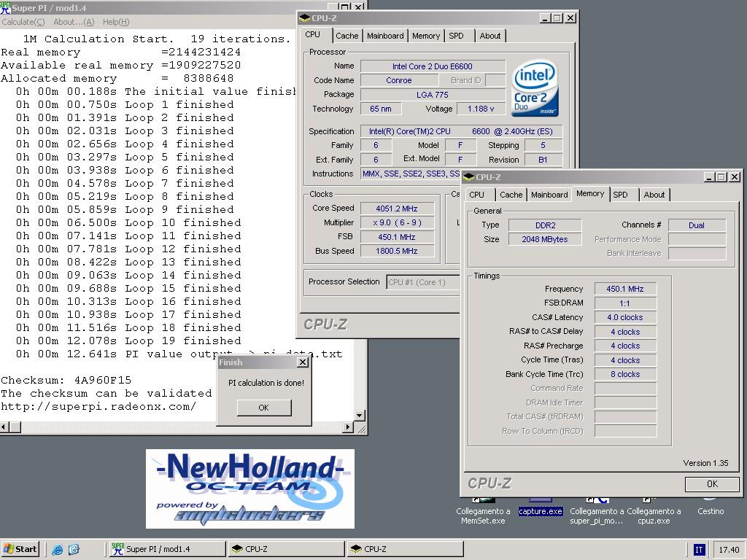Select Mainboard tab in the front CPU-Z window

tap(549, 195)
